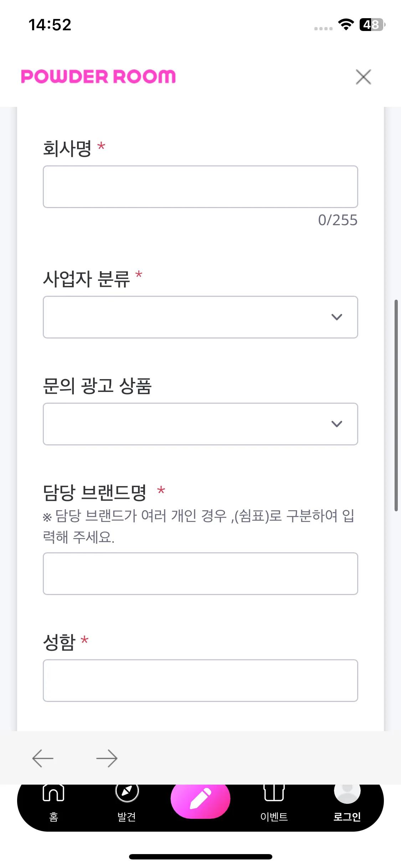Viewport: 401px width, 868px height.
Task: Go forward with the right arrow
Action: pos(107,758)
